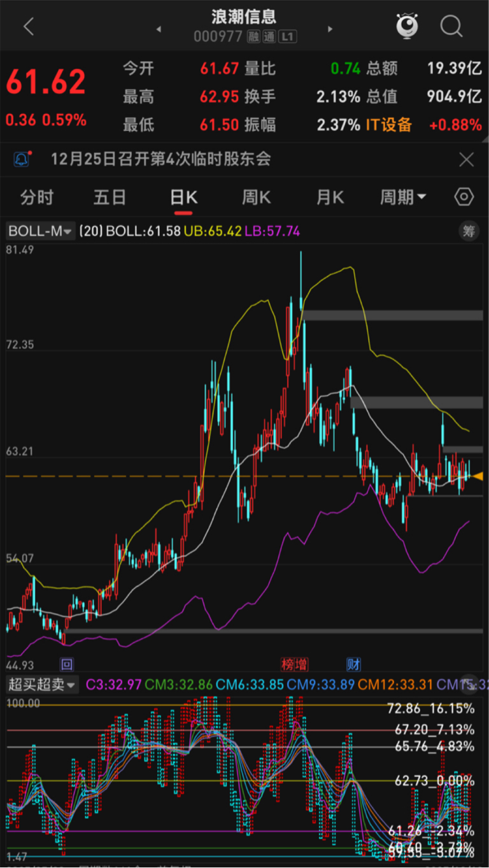489x868 pixels.
Task: Tap the 67.20_7.13% level label
Action: (434, 730)
